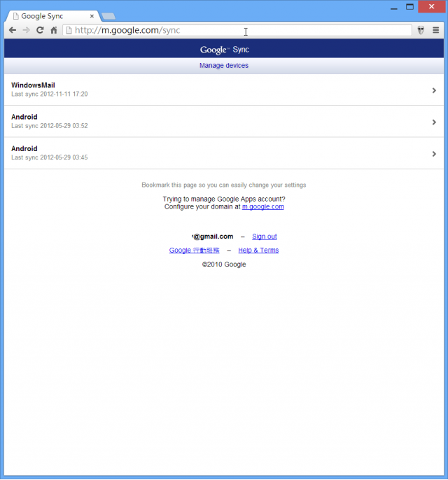This screenshot has width=448, height=480.
Task: Close the Google Sync tab
Action: tap(92, 16)
